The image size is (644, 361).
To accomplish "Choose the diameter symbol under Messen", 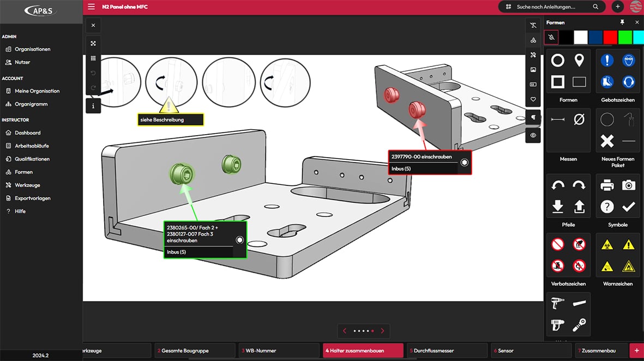I will pos(579,119).
